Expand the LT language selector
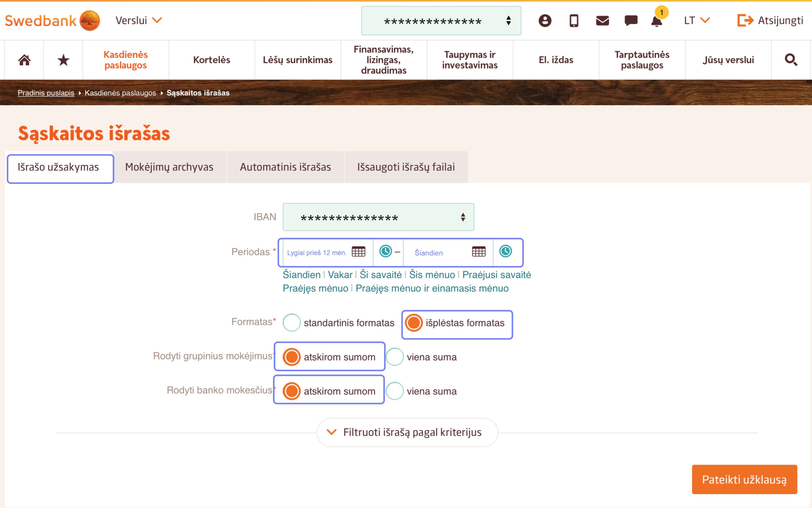The width and height of the screenshot is (812, 508). coord(696,21)
